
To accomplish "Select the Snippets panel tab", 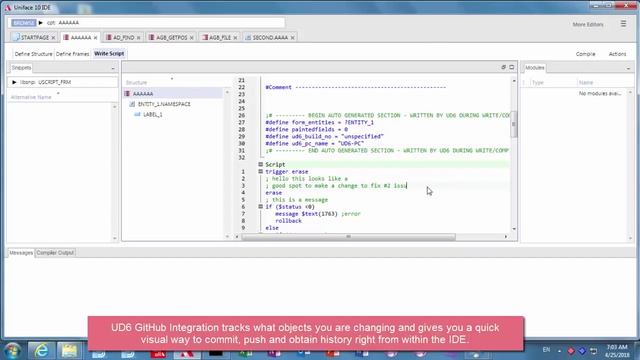I will (21, 68).
